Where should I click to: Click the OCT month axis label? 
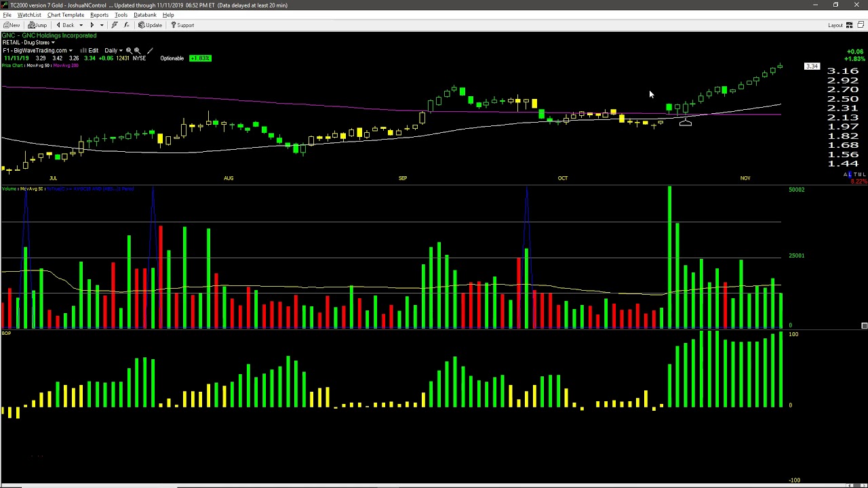pyautogui.click(x=563, y=178)
